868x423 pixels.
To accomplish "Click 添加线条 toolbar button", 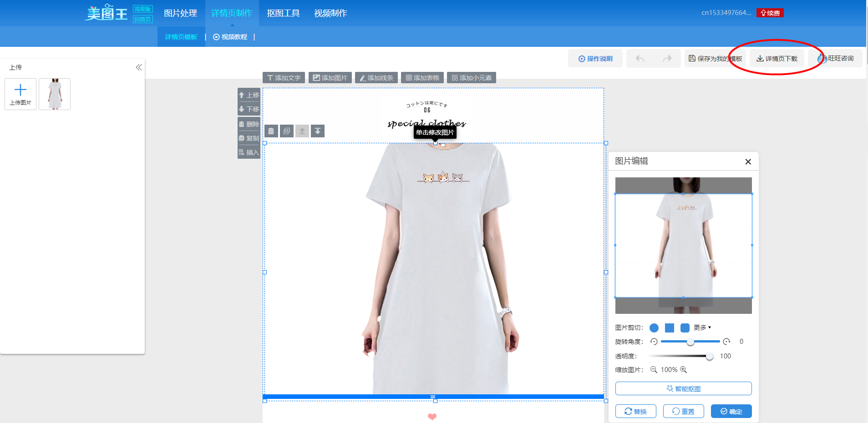I will [x=376, y=78].
